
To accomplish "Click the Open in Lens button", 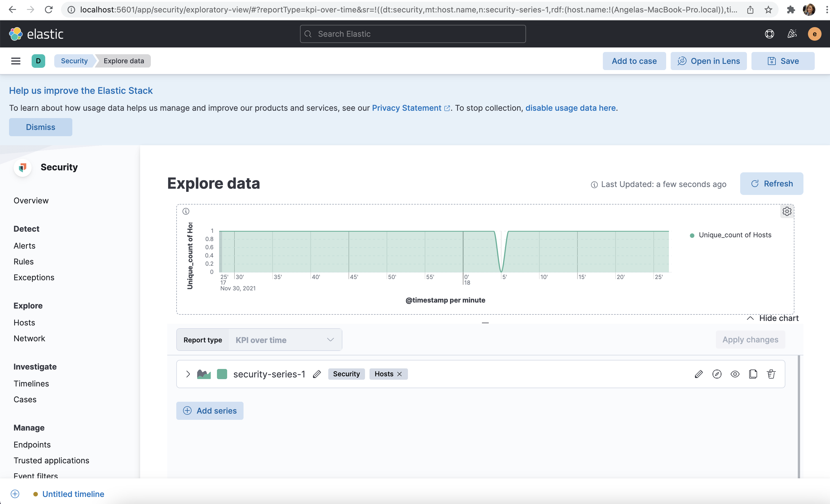I will tap(709, 61).
